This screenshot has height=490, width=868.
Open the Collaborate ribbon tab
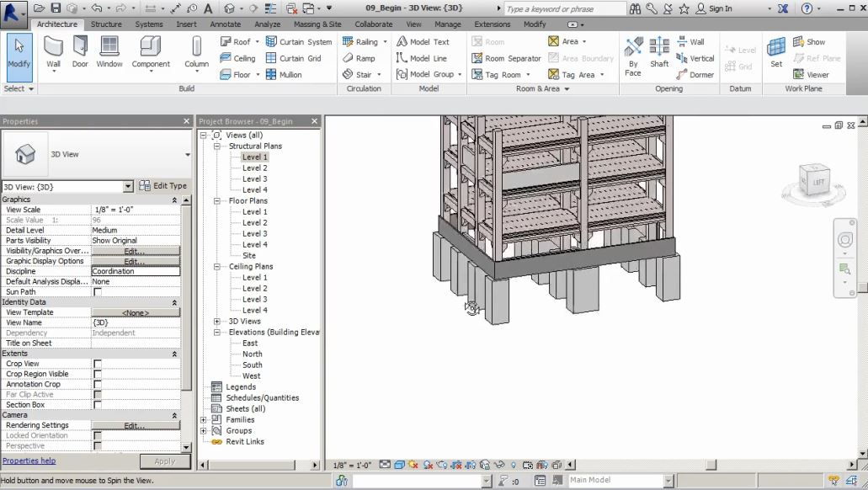point(374,24)
